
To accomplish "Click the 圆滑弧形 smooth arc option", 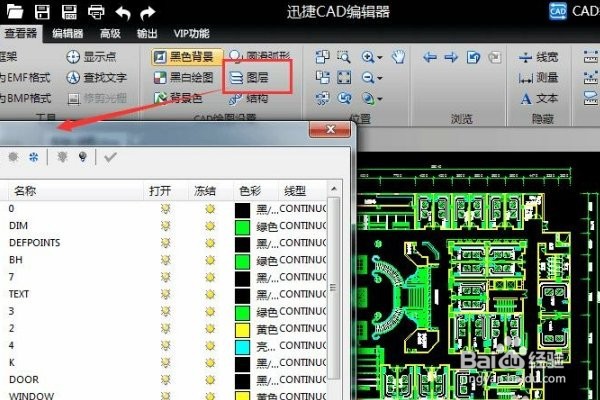I will coord(259,57).
